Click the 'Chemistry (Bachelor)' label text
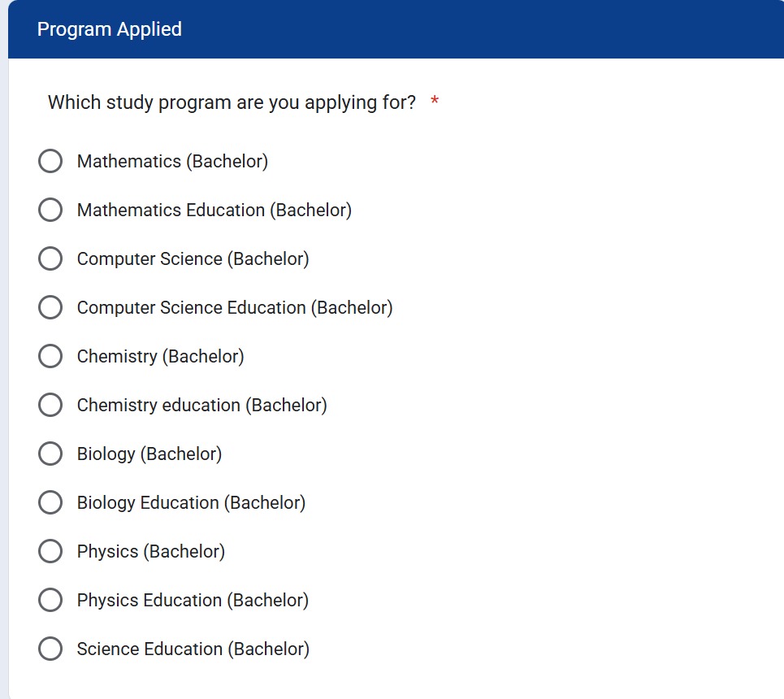Image resolution: width=784 pixels, height=699 pixels. (160, 356)
